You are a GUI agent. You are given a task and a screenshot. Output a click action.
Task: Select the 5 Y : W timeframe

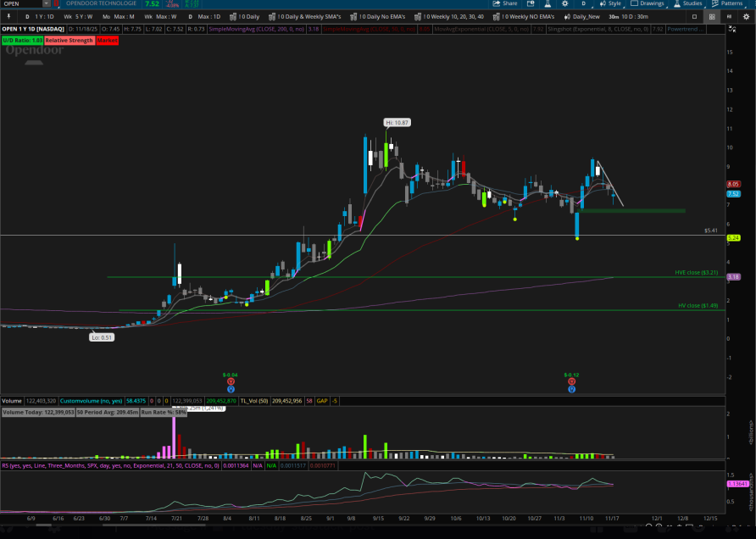pyautogui.click(x=78, y=16)
